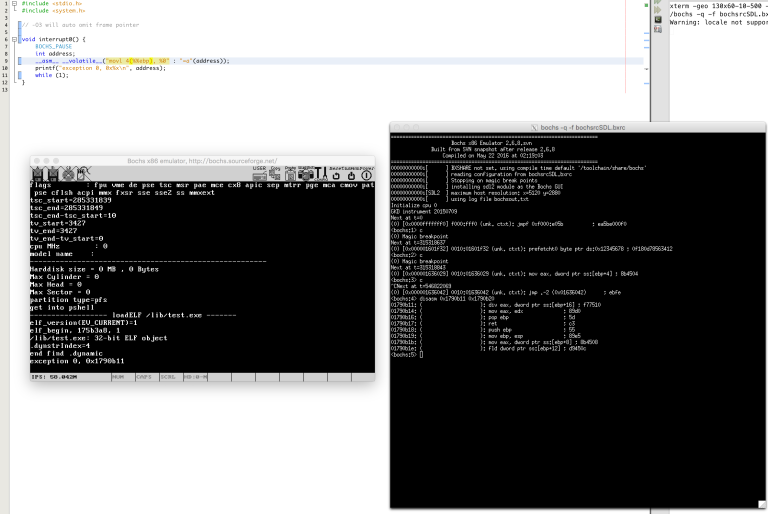
Task: Click the wrap/settings icon below the terminal icon
Action: tap(658, 29)
